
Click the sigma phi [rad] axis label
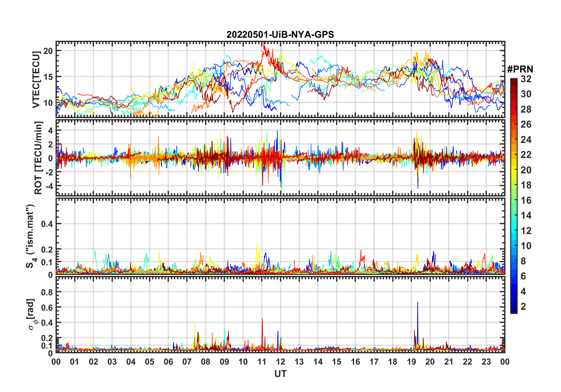(x=31, y=314)
